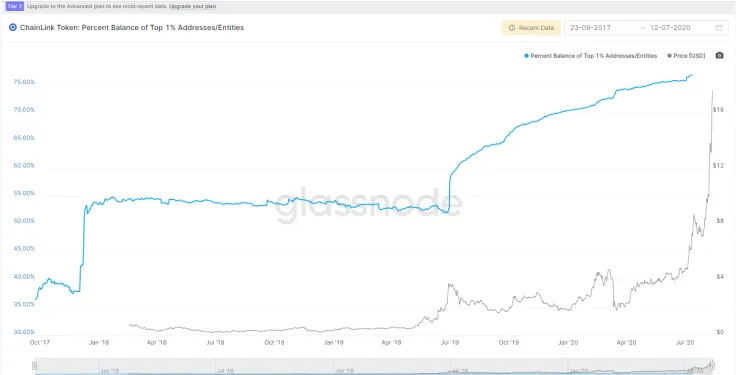Image resolution: width=736 pixels, height=375 pixels.
Task: Click the 45.00% y-axis label
Action: [x=24, y=249]
